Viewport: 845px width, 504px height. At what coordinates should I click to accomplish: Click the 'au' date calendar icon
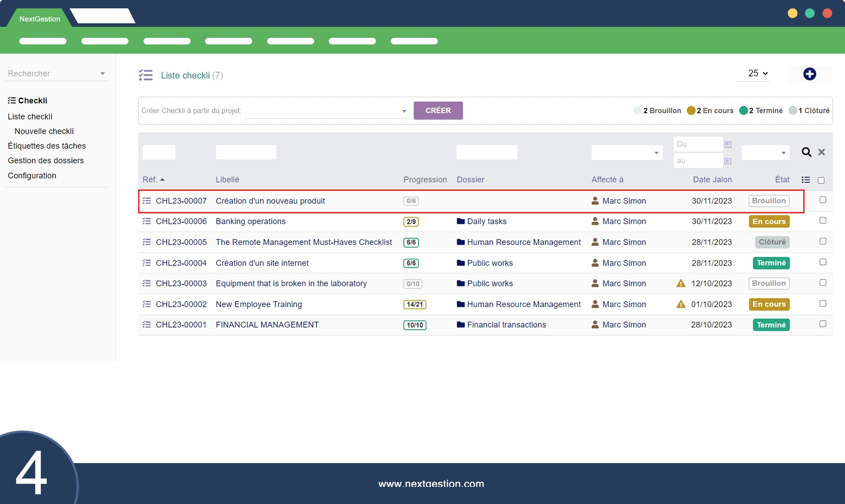pyautogui.click(x=728, y=161)
